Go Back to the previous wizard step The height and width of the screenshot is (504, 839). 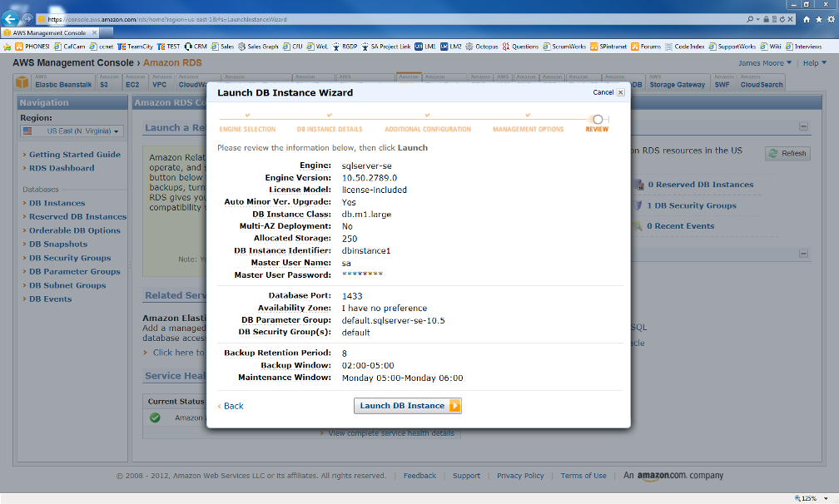pos(231,406)
